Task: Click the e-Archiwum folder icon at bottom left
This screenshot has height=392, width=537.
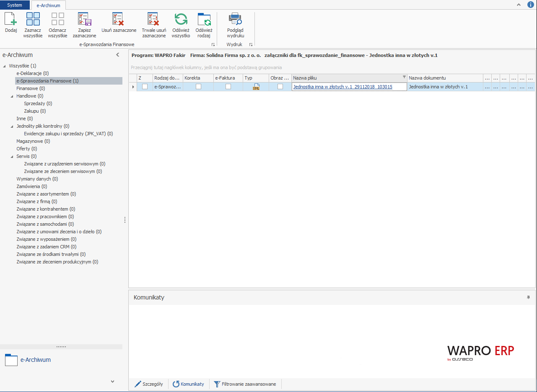Action: [x=11, y=360]
